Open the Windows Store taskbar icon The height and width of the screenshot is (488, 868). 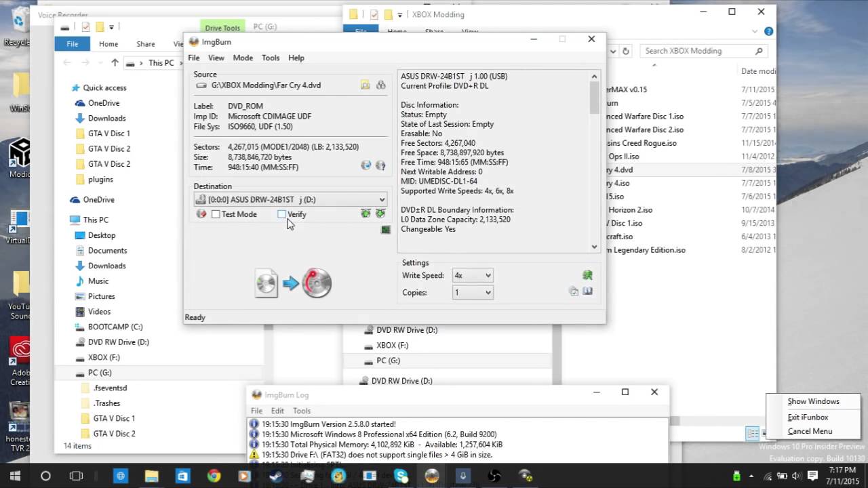(x=182, y=476)
